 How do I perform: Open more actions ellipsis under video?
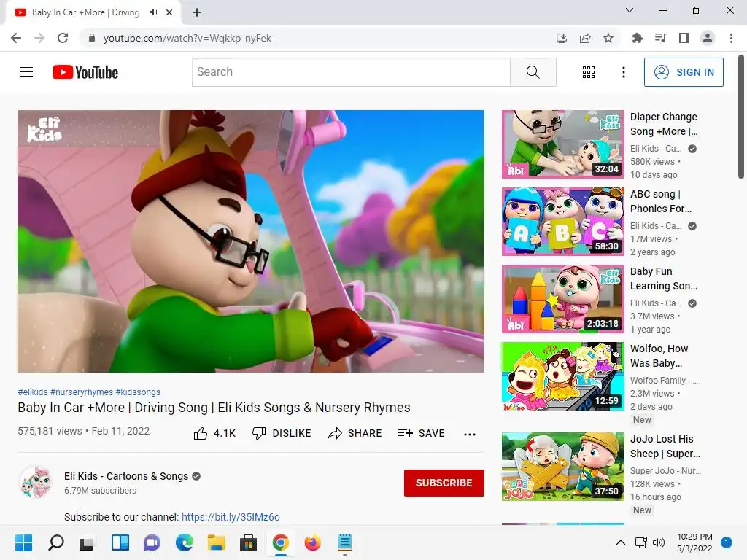[x=470, y=435]
